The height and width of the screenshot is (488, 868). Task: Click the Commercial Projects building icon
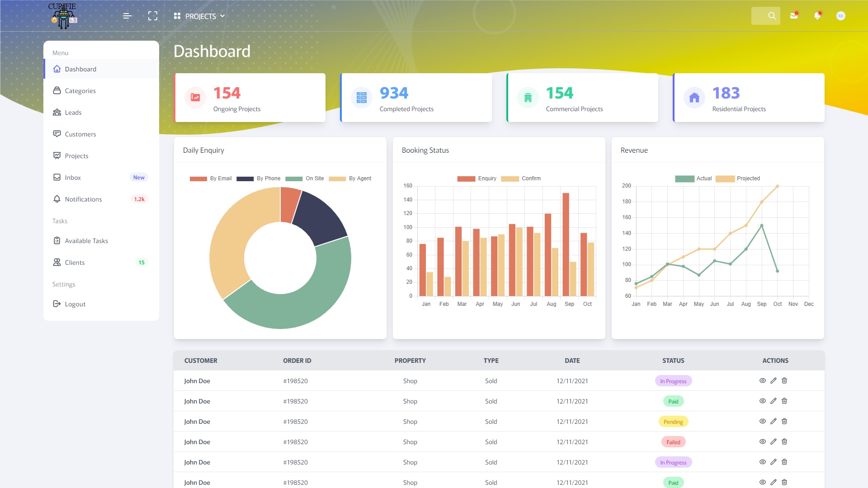pos(528,98)
